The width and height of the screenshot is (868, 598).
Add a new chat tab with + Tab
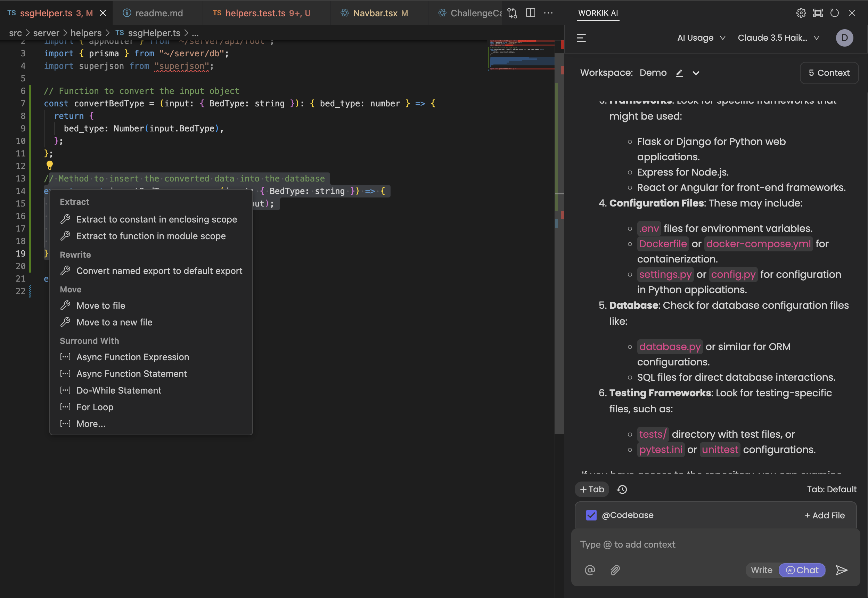tap(592, 489)
